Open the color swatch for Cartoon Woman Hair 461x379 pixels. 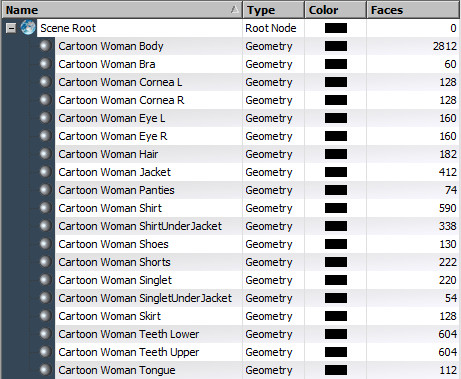[336, 154]
